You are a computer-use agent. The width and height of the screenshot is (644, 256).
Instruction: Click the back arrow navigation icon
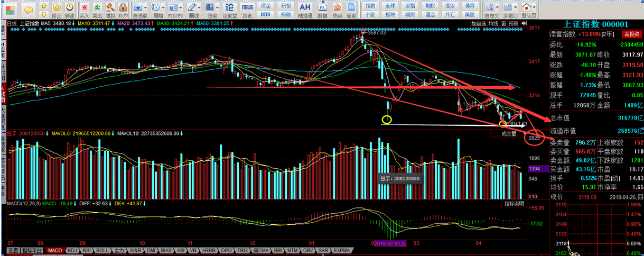coord(29,10)
